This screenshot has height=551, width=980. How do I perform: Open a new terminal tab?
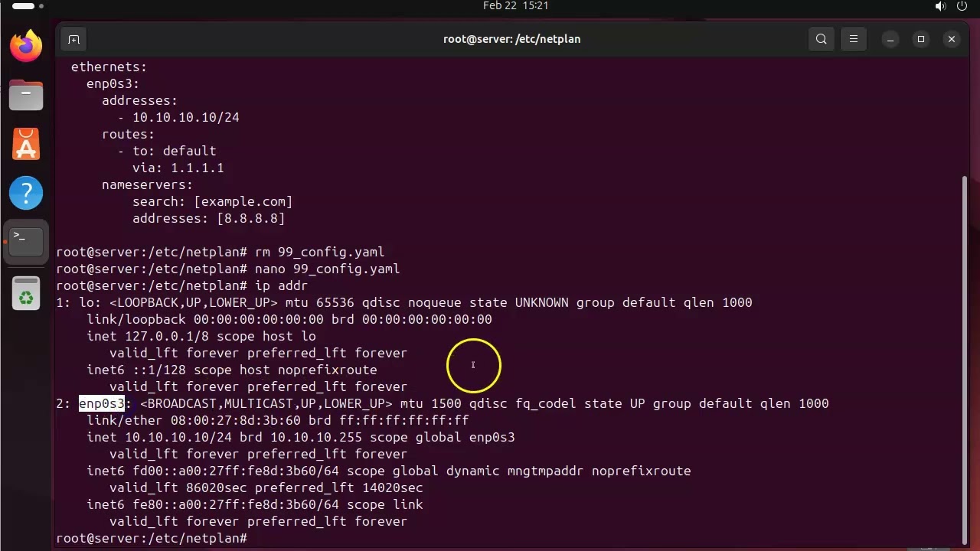pos(73,39)
